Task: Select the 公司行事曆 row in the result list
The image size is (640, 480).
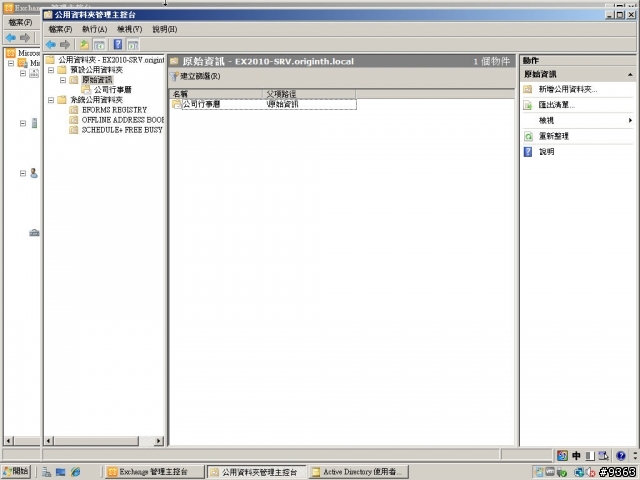Action: coord(263,104)
